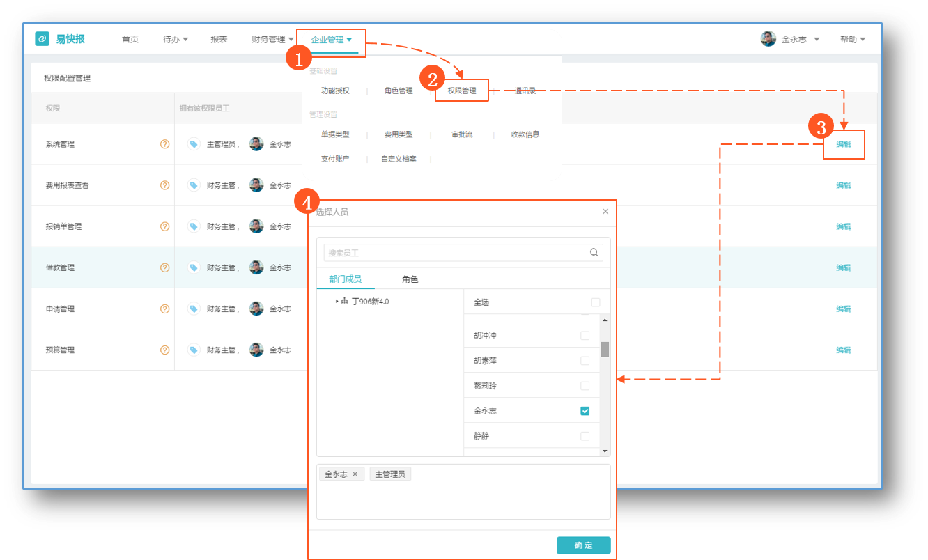Screen dimensions: 928x560
Task: Click the help icon beside 借款管理
Action: [x=165, y=267]
